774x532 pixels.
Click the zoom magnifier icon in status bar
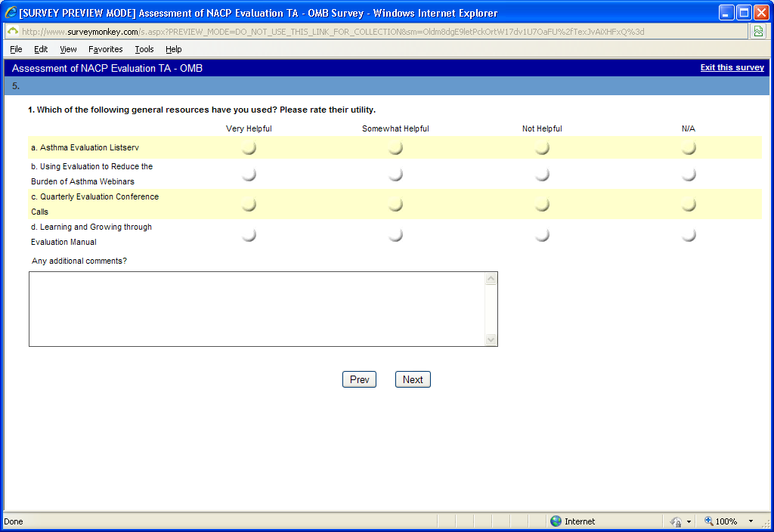point(708,521)
